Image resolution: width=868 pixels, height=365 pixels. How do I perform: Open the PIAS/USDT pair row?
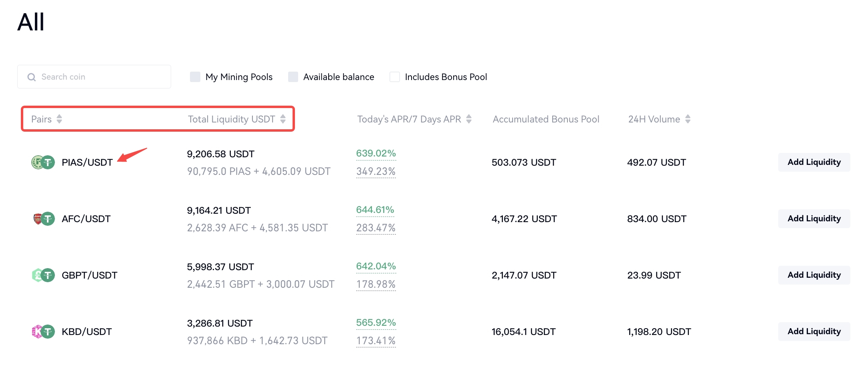87,162
